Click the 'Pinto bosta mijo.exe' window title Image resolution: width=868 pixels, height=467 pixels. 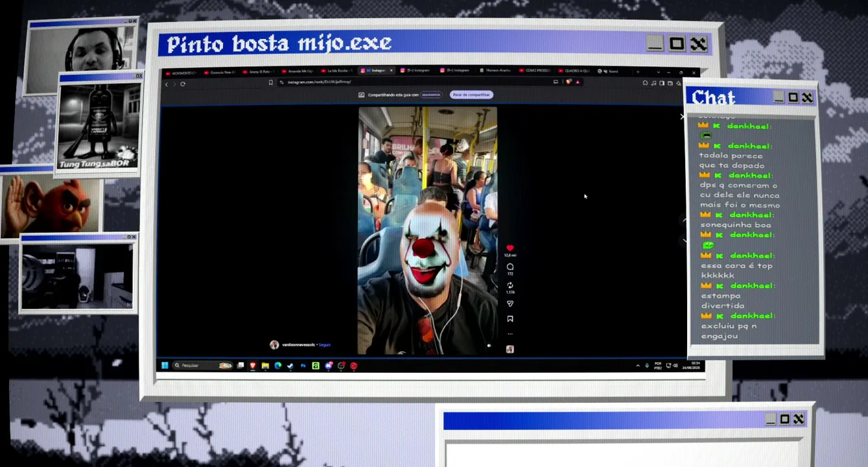click(279, 43)
